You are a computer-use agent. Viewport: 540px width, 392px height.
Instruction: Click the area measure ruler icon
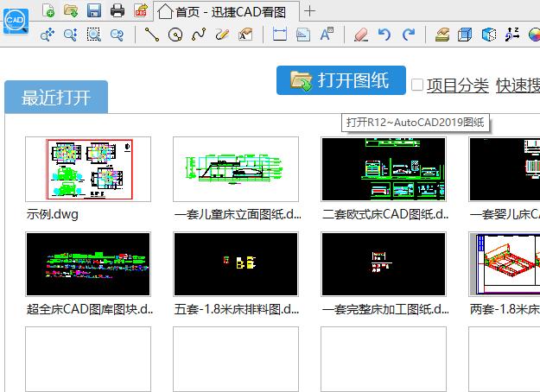pyautogui.click(x=303, y=35)
